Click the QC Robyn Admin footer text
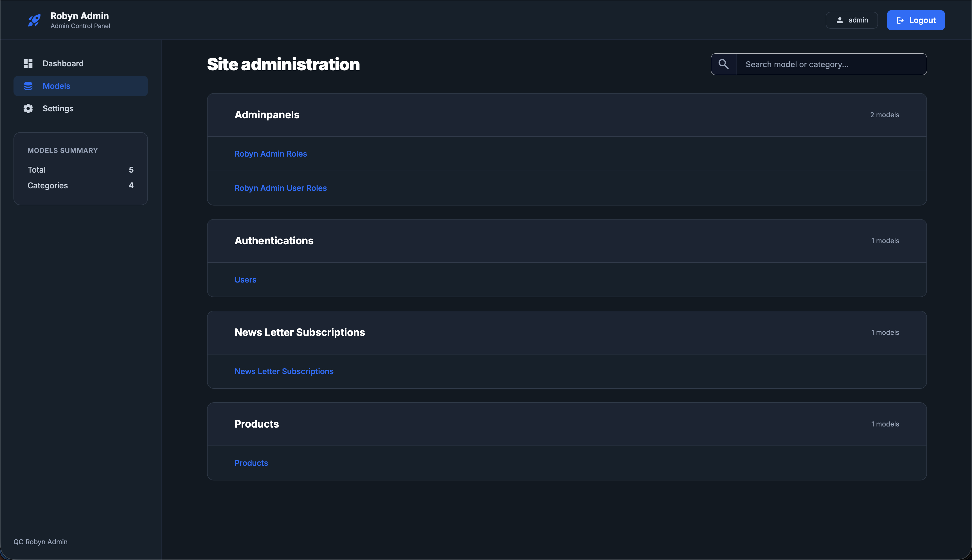Image resolution: width=972 pixels, height=560 pixels. [40, 542]
